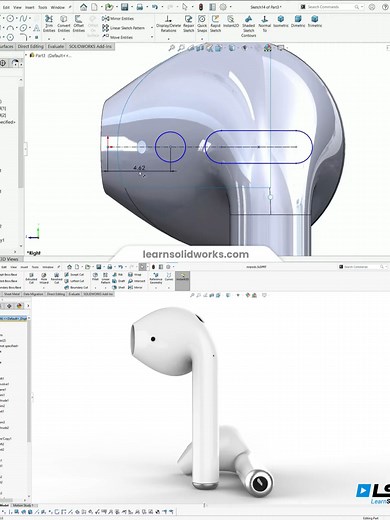Choose the Linear Pattern feature
This screenshot has width=390, height=520.
(x=105, y=278)
